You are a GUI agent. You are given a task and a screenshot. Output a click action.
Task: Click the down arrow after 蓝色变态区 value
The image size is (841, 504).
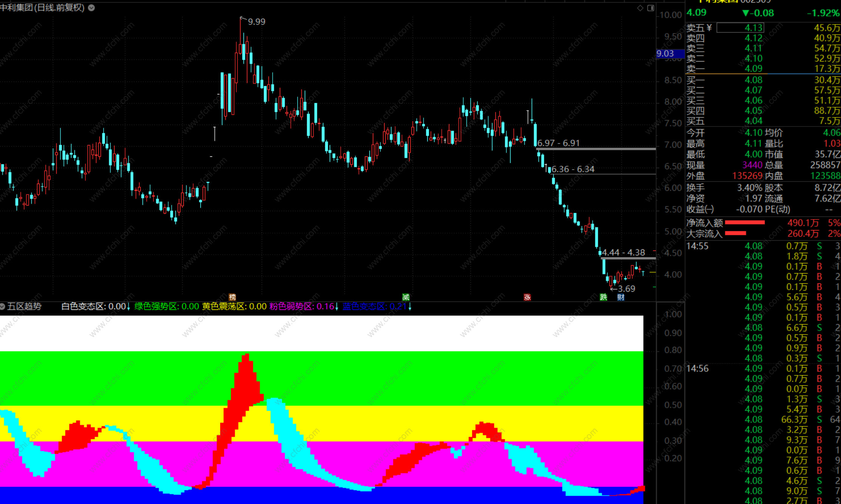410,307
